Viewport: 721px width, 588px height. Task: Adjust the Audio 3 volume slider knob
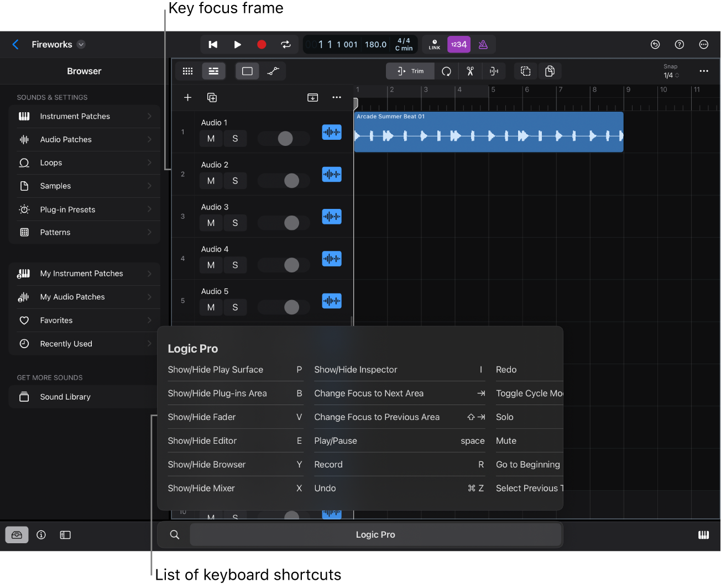pyautogui.click(x=291, y=223)
